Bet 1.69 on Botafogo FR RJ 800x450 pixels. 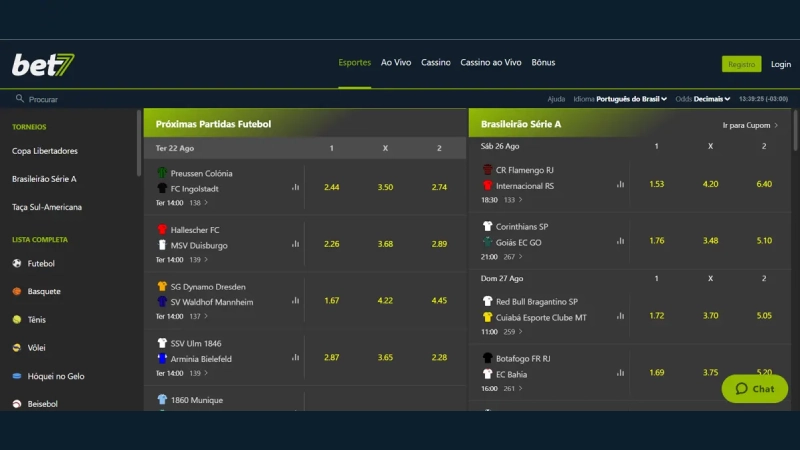coord(657,373)
